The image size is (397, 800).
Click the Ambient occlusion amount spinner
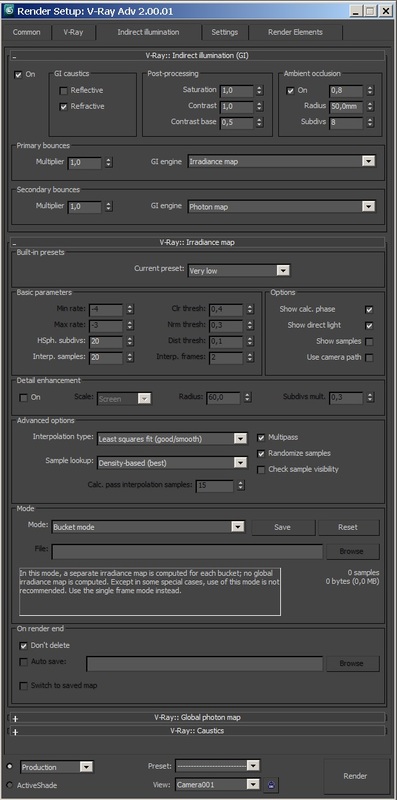(370, 91)
